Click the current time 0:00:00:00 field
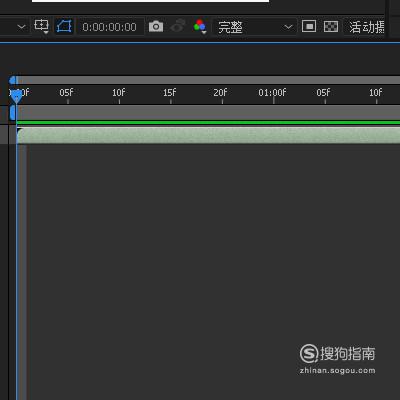Viewport: 400px width, 400px height. click(109, 27)
